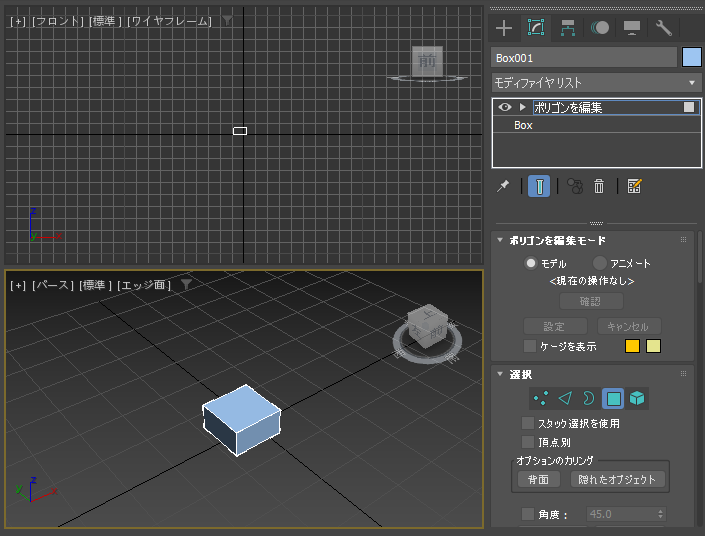
Task: Open the Display panel tab
Action: (632, 28)
